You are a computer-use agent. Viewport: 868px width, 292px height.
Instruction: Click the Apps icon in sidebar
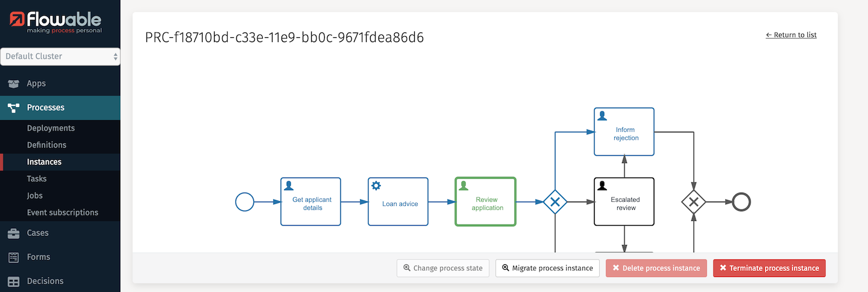pyautogui.click(x=13, y=84)
